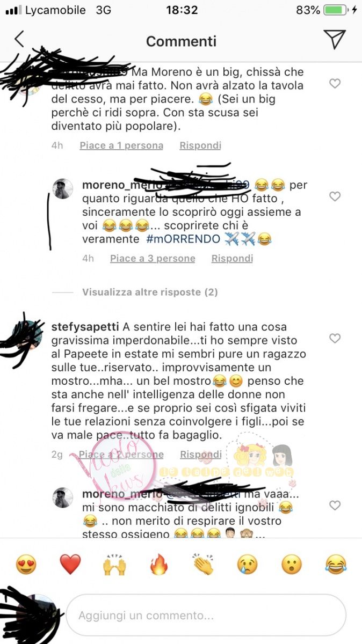Insert the tears of joy emoji reaction
Image resolution: width=362 pixels, height=644 pixels.
coord(336,565)
